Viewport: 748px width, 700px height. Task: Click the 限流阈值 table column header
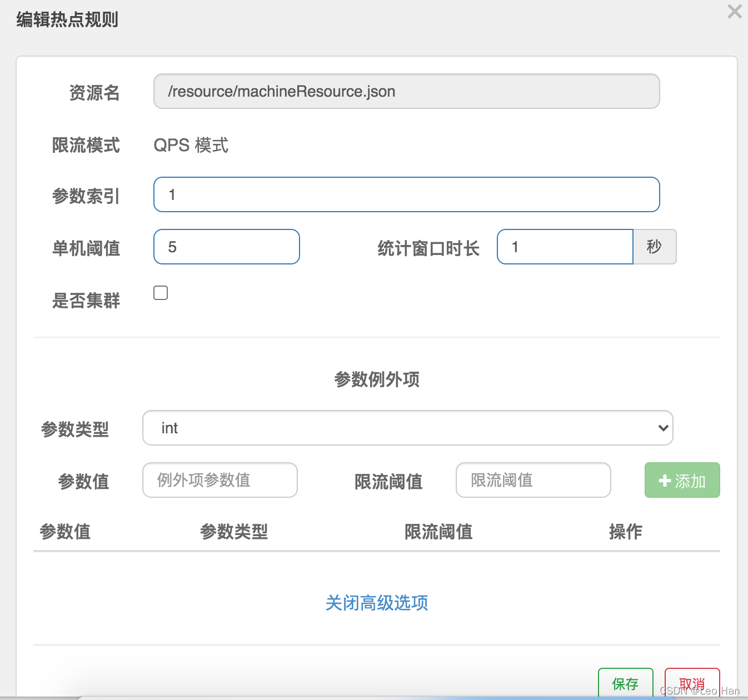point(438,532)
